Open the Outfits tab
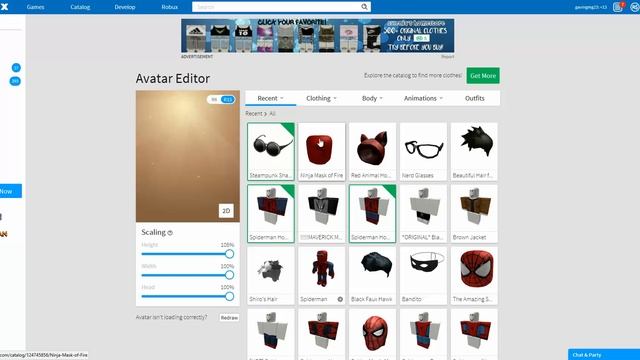Viewport: 640px width, 360px height. coord(474,98)
